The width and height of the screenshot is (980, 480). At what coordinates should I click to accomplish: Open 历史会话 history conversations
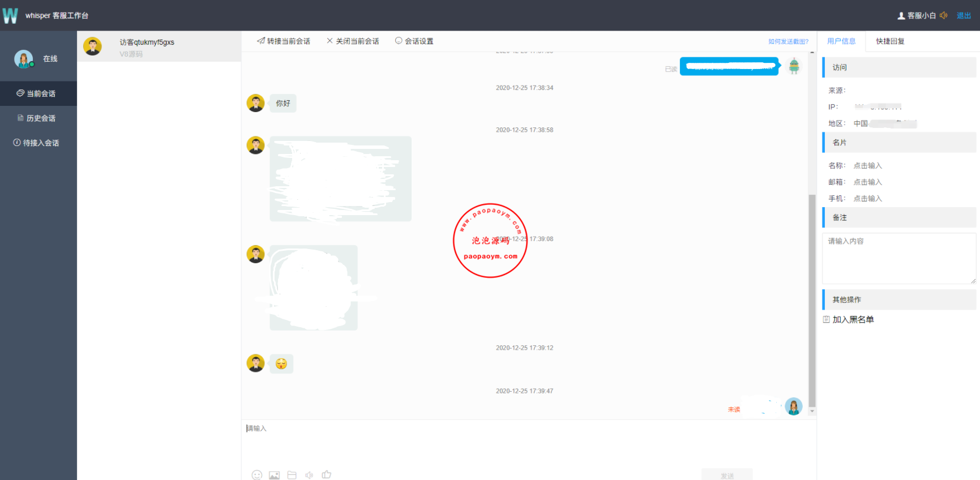(38, 118)
